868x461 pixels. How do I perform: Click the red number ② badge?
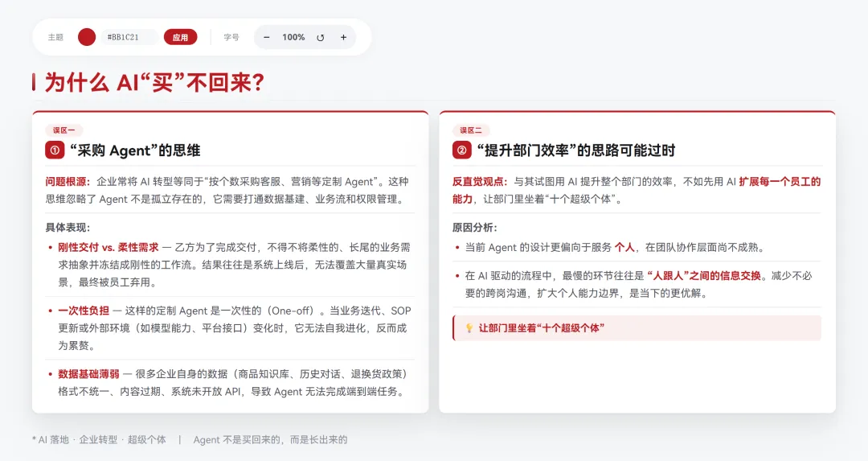[x=461, y=150]
